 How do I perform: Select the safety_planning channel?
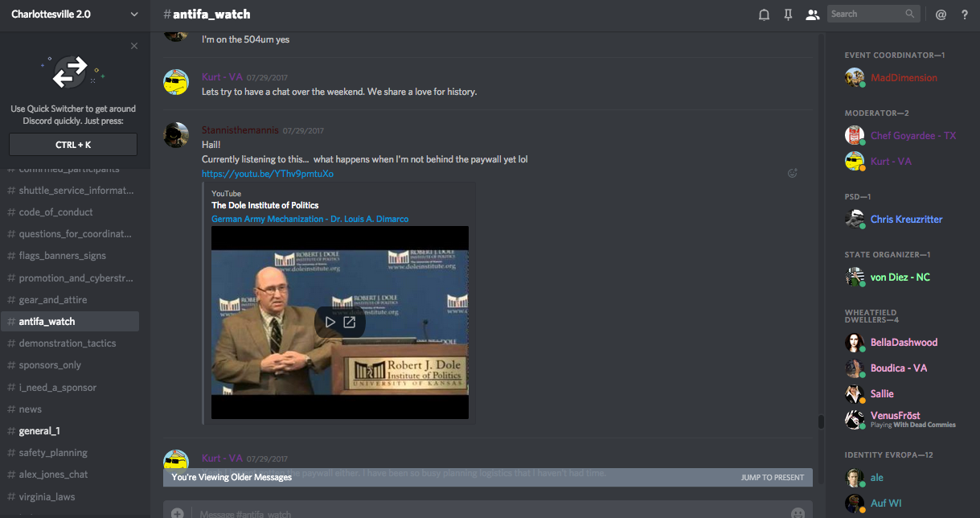[x=53, y=453]
